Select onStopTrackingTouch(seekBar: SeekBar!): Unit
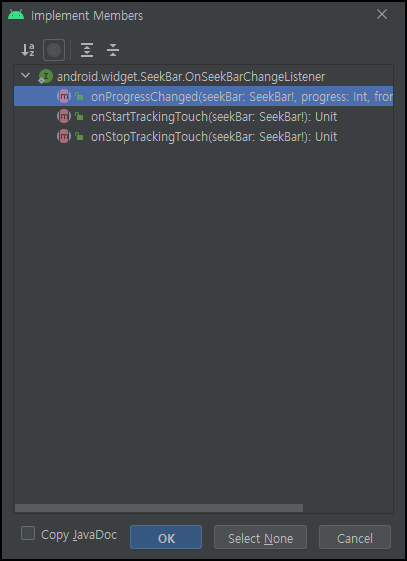 [214, 137]
